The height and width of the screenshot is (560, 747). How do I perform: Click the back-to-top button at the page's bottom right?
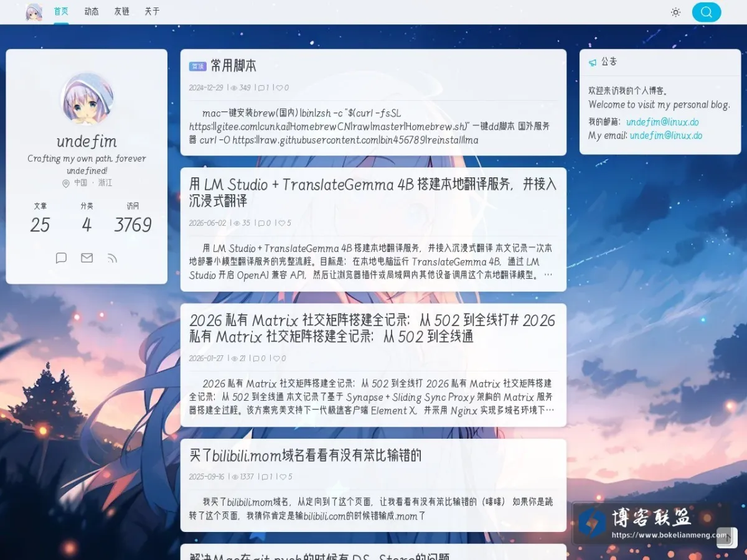click(x=727, y=538)
